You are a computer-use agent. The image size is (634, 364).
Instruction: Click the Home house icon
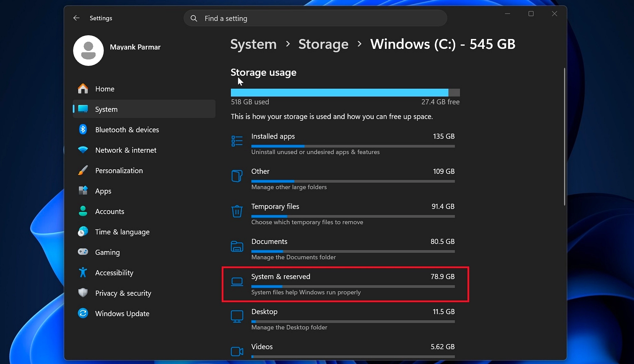[x=83, y=89]
